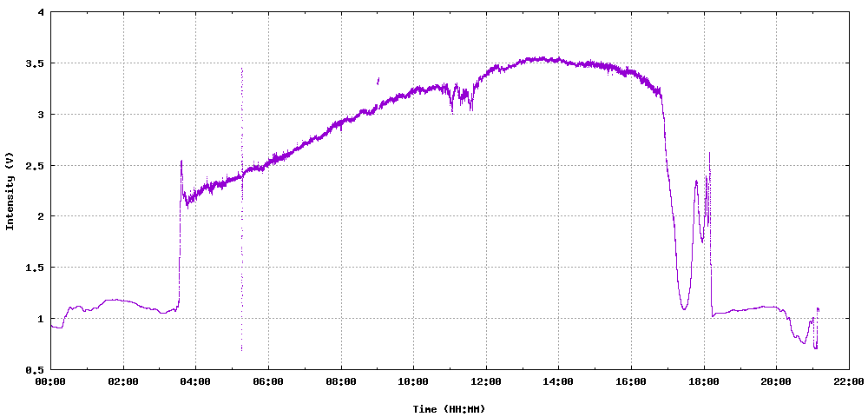Image resolution: width=868 pixels, height=417 pixels.
Task: Click the 3 intensity axis value
Action: point(42,115)
